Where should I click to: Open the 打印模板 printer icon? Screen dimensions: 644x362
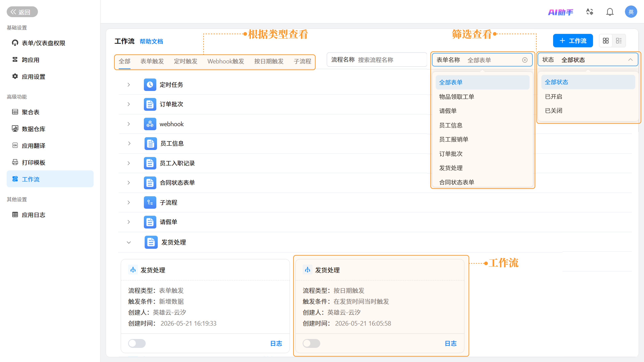coord(15,162)
